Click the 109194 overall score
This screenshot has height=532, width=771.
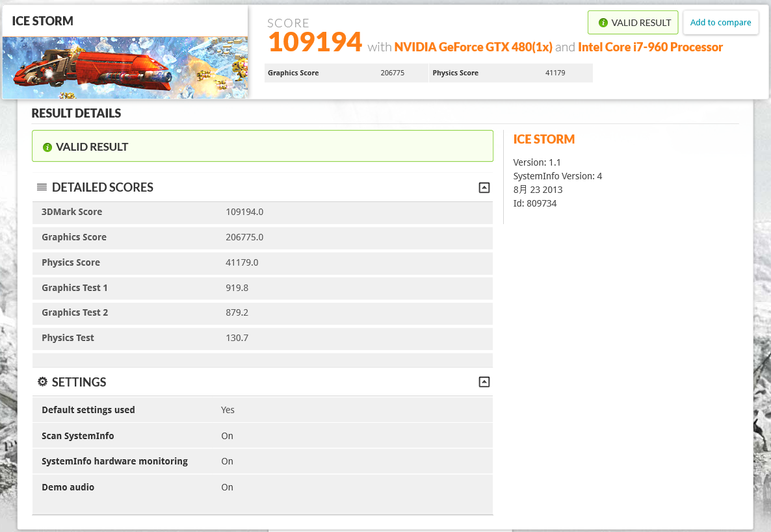[315, 42]
